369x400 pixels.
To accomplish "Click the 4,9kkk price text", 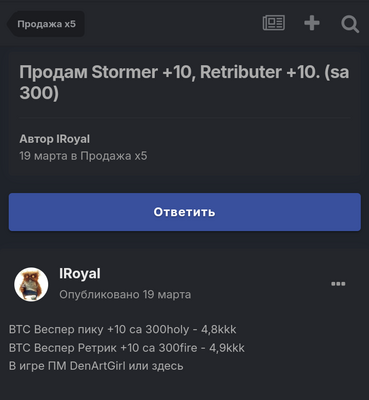I will click(x=227, y=348).
